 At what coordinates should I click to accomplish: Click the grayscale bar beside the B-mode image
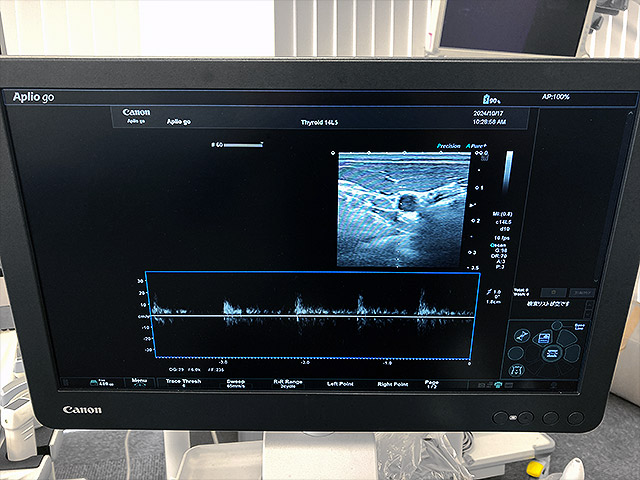[508, 170]
